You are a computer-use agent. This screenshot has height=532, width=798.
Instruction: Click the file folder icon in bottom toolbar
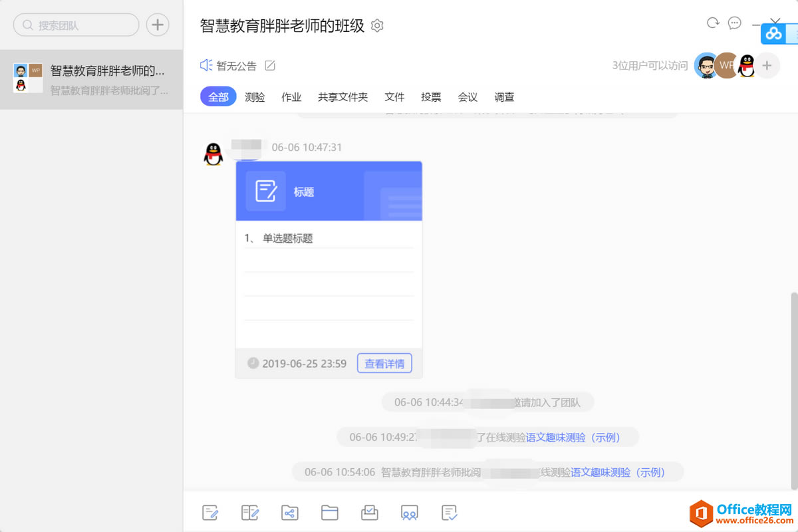330,513
